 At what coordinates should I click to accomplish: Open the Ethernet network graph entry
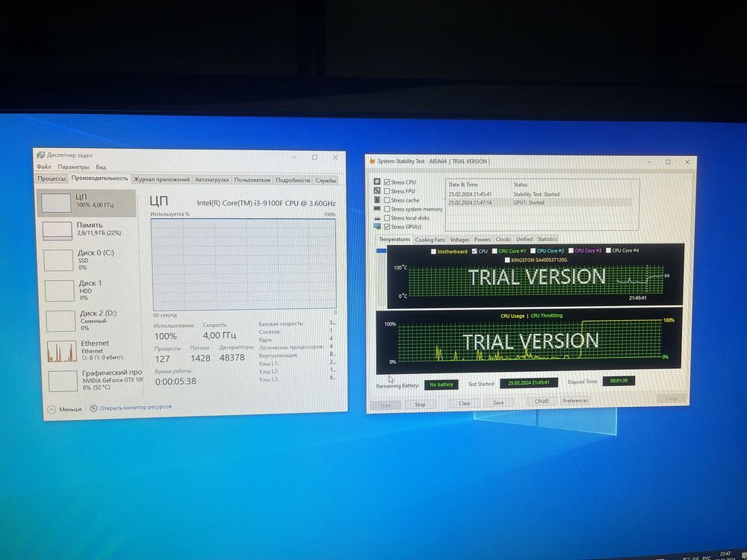[92, 350]
